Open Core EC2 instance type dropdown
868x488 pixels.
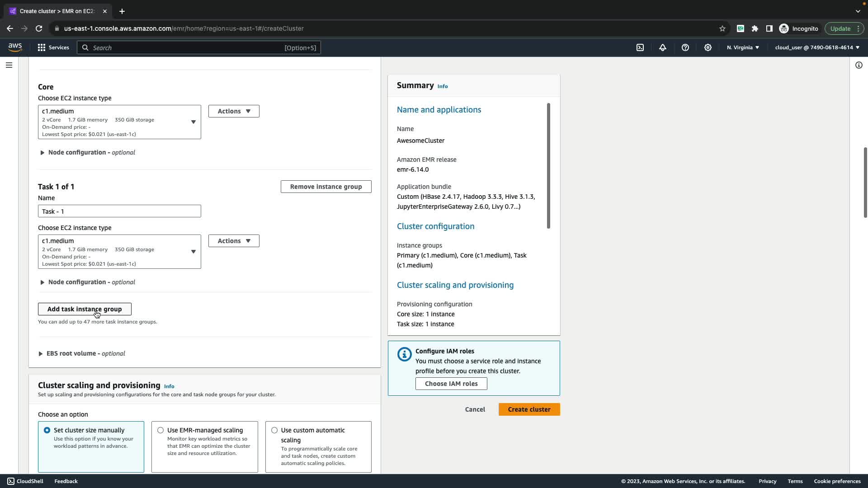click(x=119, y=122)
